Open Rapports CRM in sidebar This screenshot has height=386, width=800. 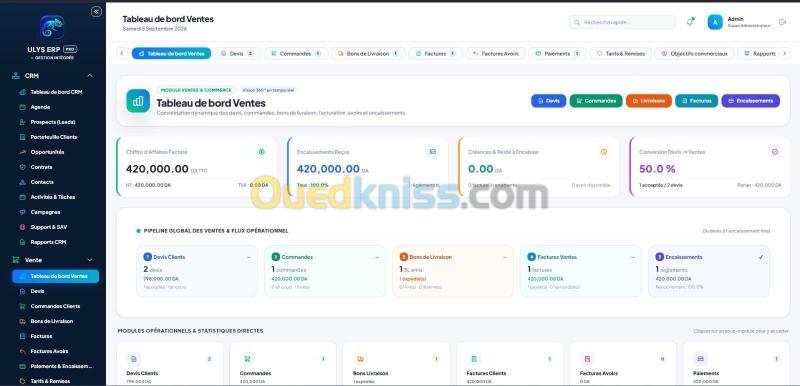tap(55, 242)
